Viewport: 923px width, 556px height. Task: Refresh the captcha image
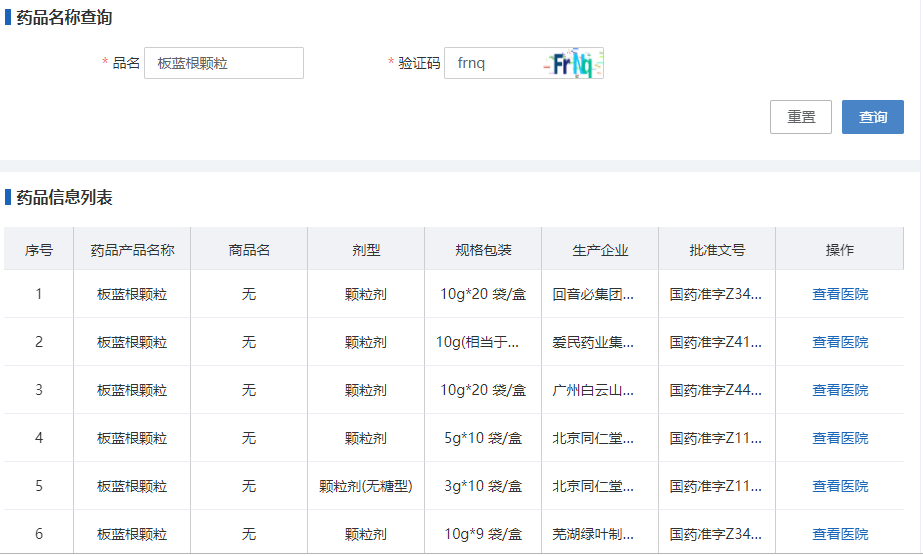click(574, 64)
